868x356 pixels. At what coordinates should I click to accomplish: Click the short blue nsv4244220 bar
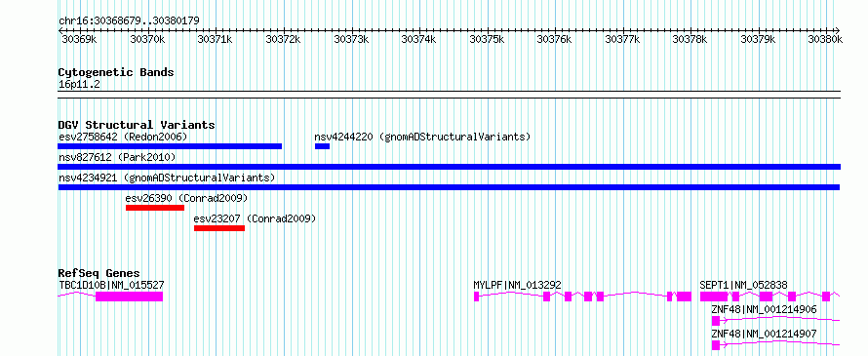click(322, 146)
